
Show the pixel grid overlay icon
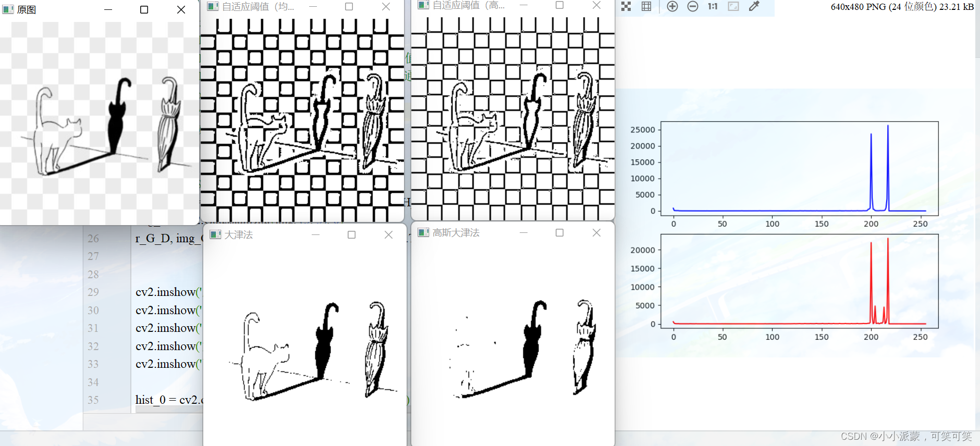(646, 6)
